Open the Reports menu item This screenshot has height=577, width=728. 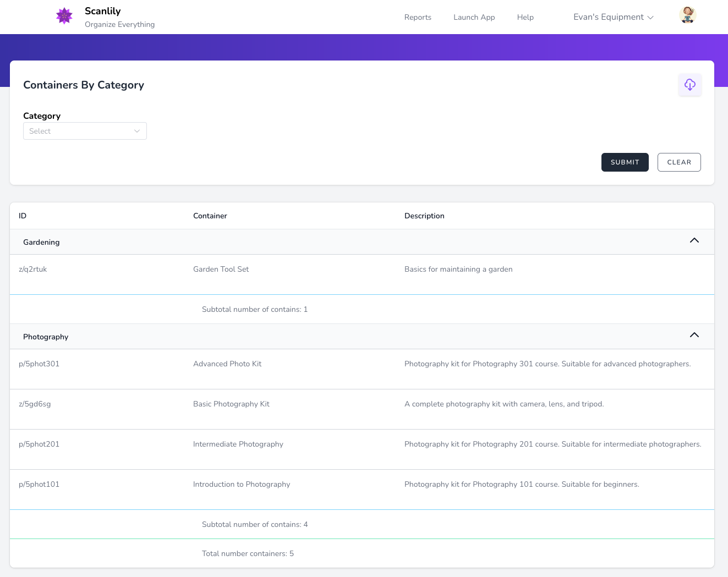tap(418, 18)
